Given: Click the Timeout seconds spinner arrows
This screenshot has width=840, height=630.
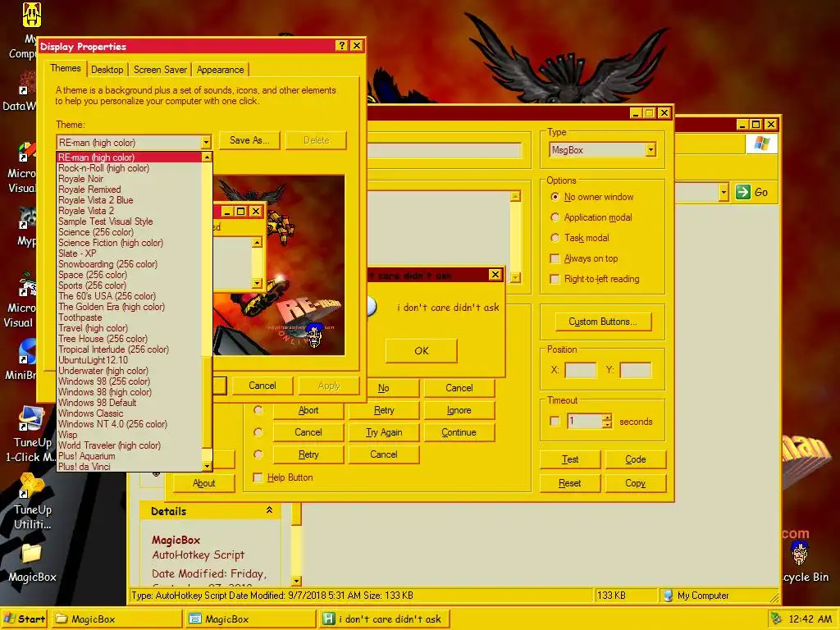Looking at the screenshot, I should click(x=606, y=421).
